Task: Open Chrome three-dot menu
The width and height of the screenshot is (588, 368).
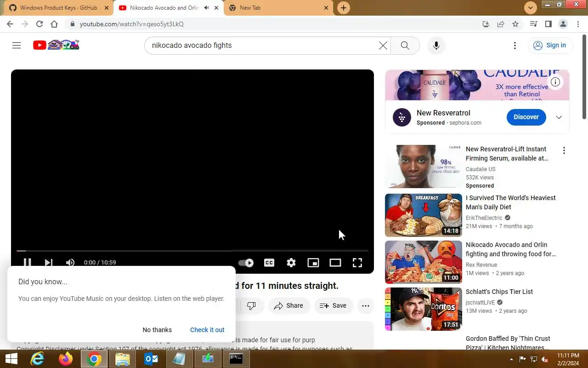Action: point(578,24)
